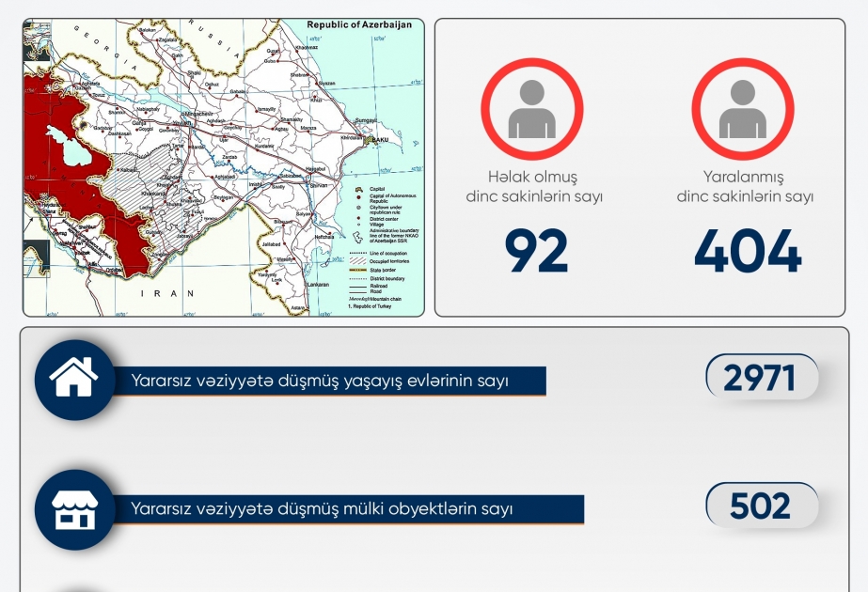The width and height of the screenshot is (868, 592).
Task: Click the Capital symbol in map legend
Action: tap(358, 189)
